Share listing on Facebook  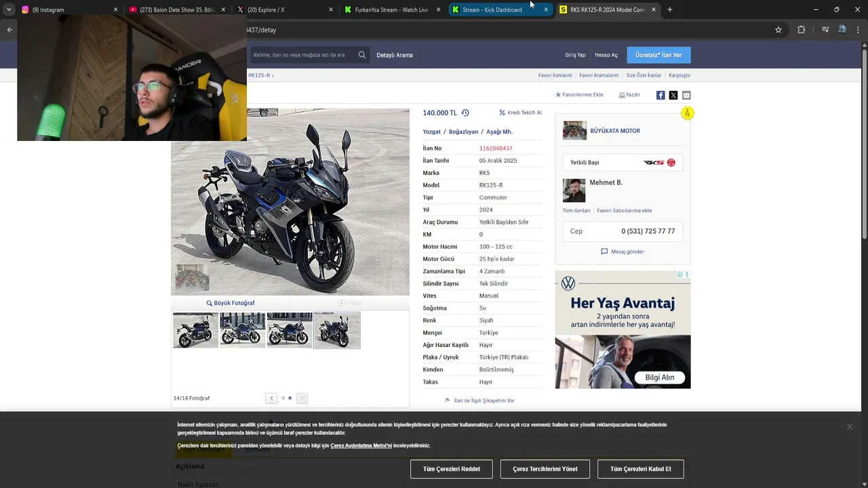pos(660,95)
